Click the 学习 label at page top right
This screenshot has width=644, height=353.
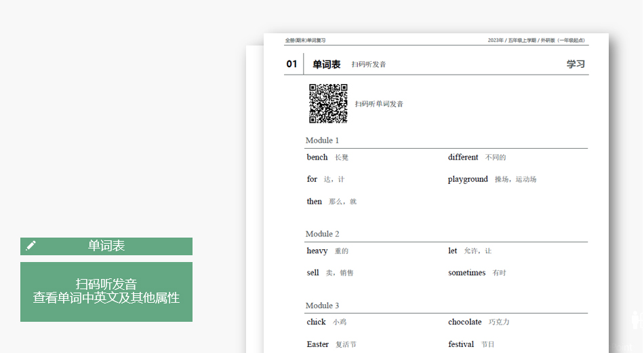[576, 64]
